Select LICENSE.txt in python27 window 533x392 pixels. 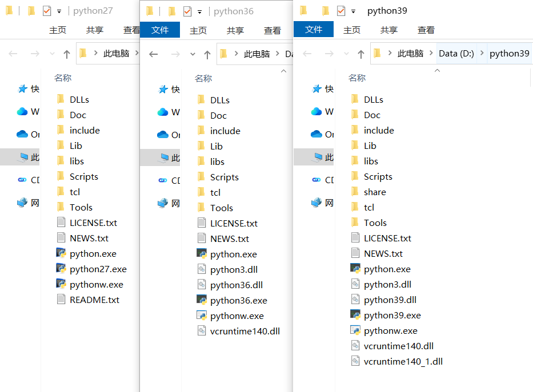pyautogui.click(x=93, y=223)
